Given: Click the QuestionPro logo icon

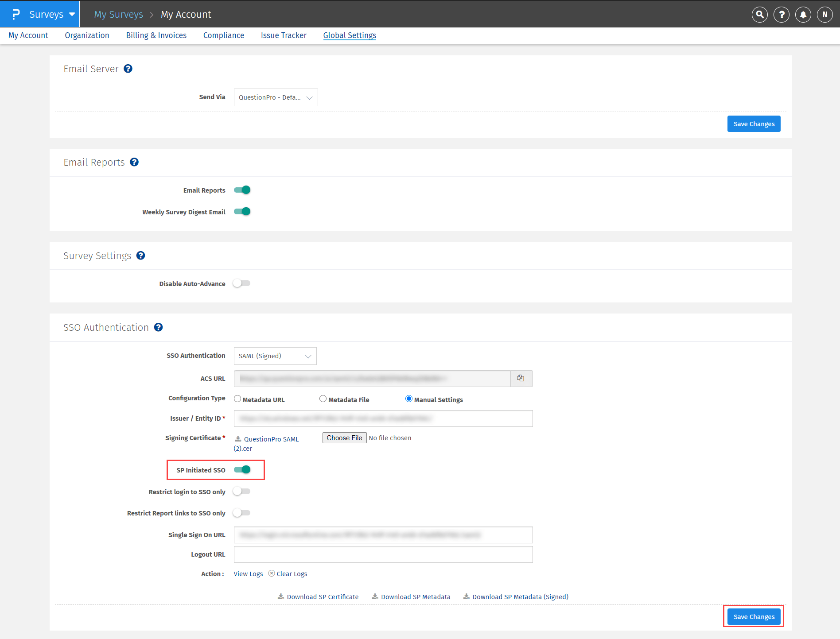Looking at the screenshot, I should [16, 14].
